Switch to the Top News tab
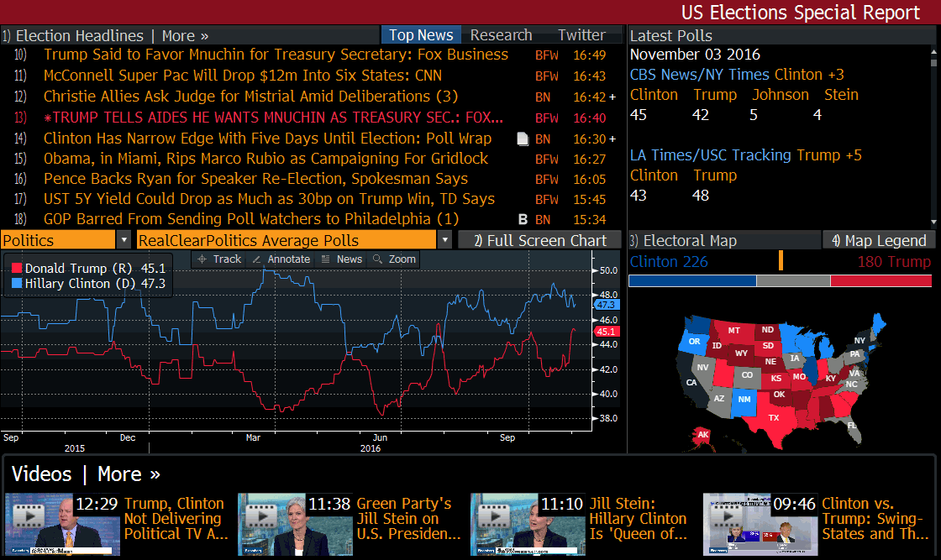Image resolution: width=941 pixels, height=560 pixels. click(x=421, y=34)
